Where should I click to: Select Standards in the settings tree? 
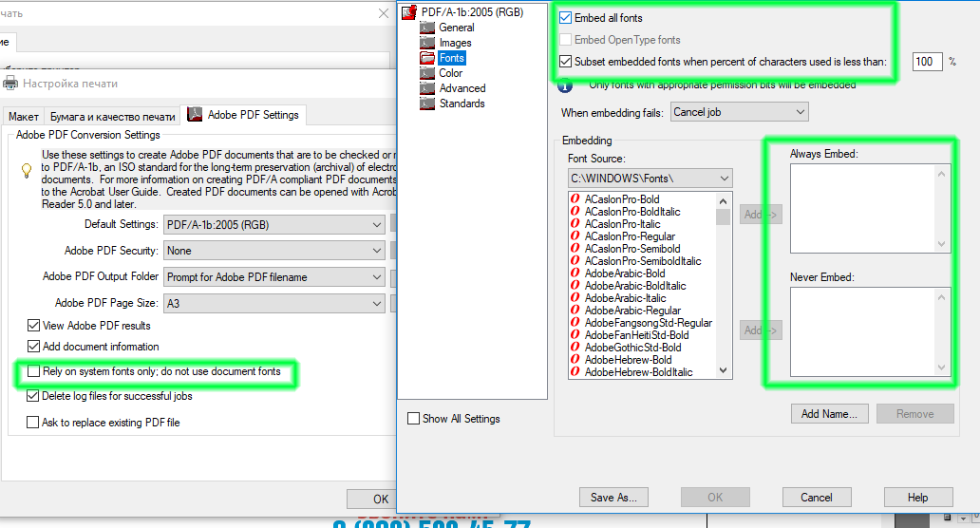point(462,104)
